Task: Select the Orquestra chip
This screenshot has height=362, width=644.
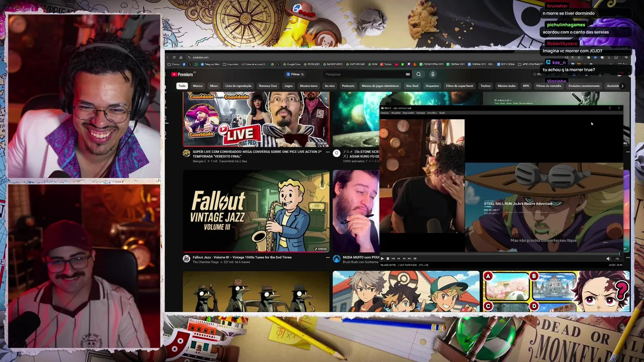Action: (432, 86)
